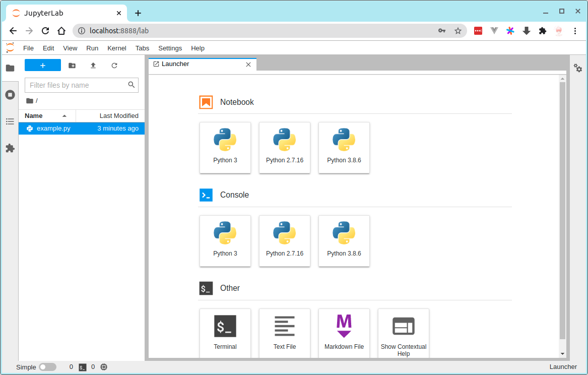The height and width of the screenshot is (375, 588).
Task: Open browser extensions puzzle icon
Action: [x=543, y=31]
